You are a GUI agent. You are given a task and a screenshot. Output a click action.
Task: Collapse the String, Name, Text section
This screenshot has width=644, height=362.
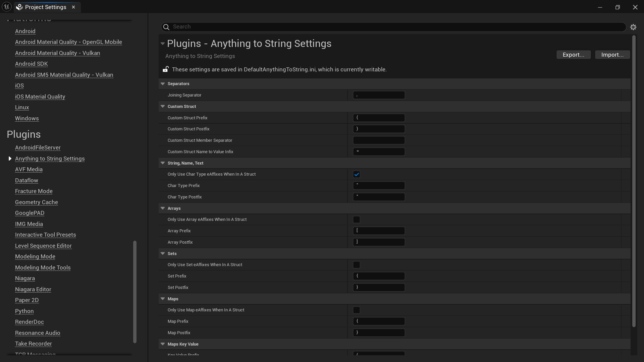pyautogui.click(x=163, y=163)
